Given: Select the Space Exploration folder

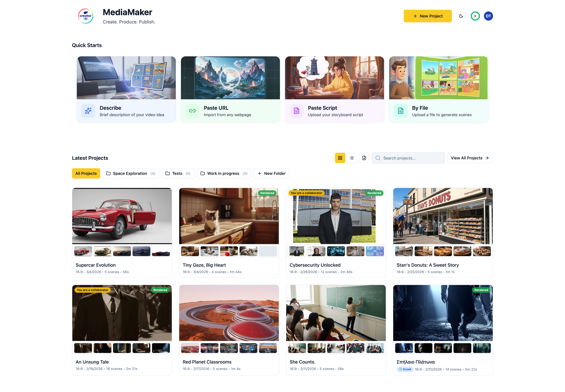Looking at the screenshot, I should tap(131, 173).
